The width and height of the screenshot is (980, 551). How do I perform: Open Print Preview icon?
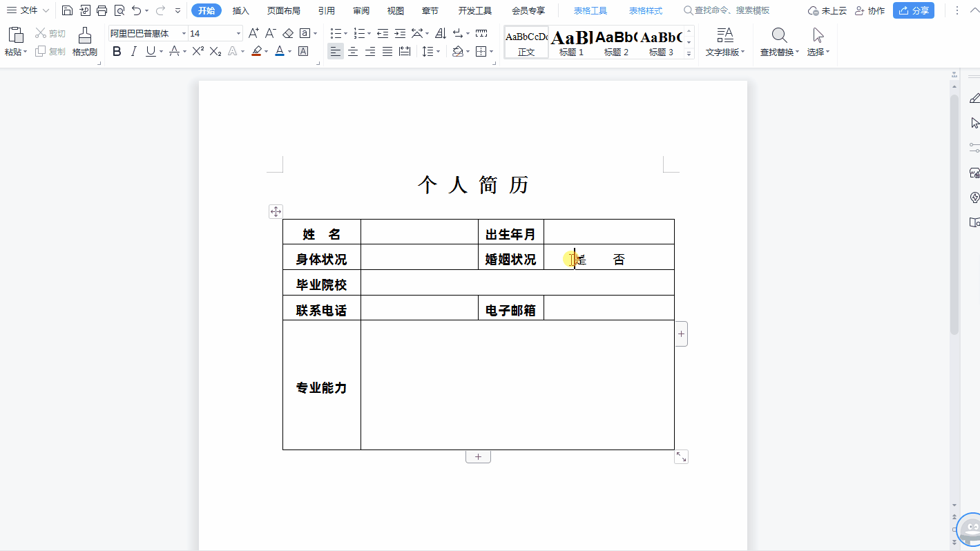tap(119, 10)
